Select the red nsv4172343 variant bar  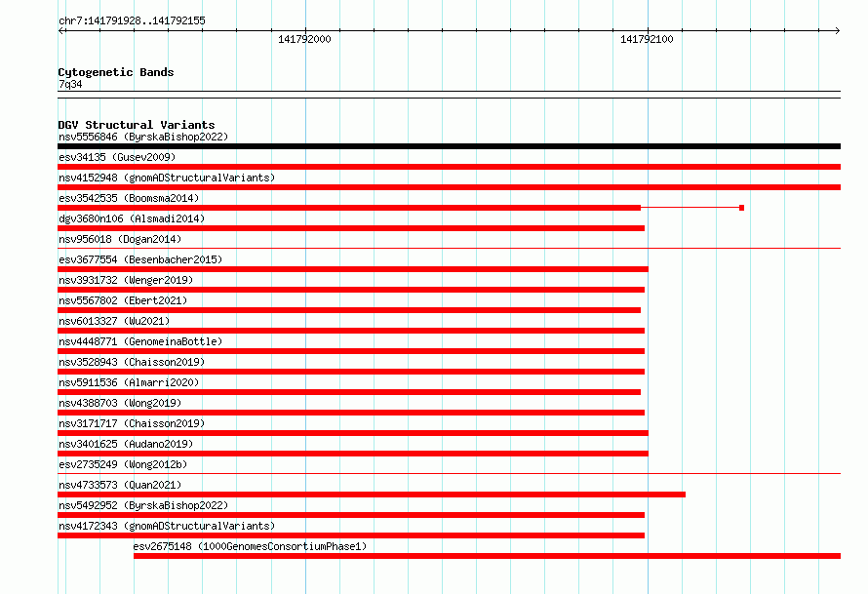tap(351, 535)
